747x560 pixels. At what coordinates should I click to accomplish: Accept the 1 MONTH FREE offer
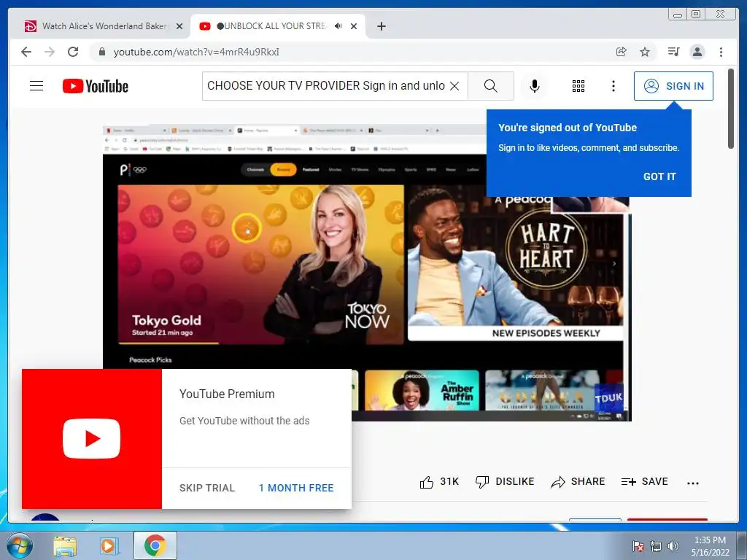click(x=296, y=488)
